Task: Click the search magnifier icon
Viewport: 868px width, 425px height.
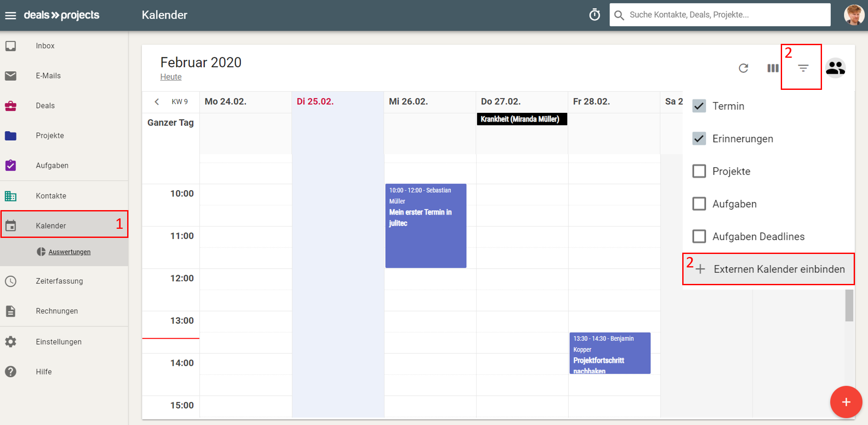Action: coord(619,15)
